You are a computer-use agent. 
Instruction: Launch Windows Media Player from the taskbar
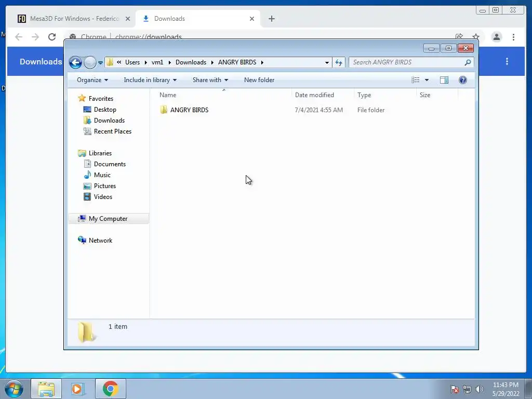[78, 389]
